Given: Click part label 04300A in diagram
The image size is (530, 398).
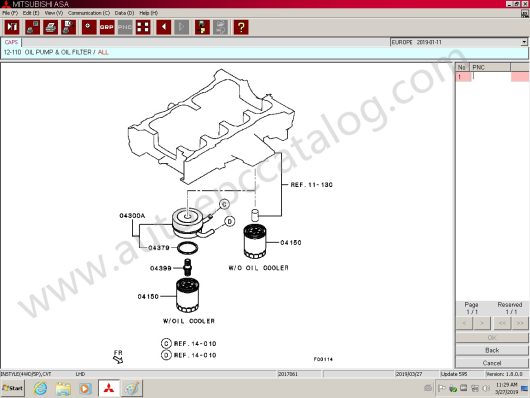Looking at the screenshot, I should tap(132, 216).
